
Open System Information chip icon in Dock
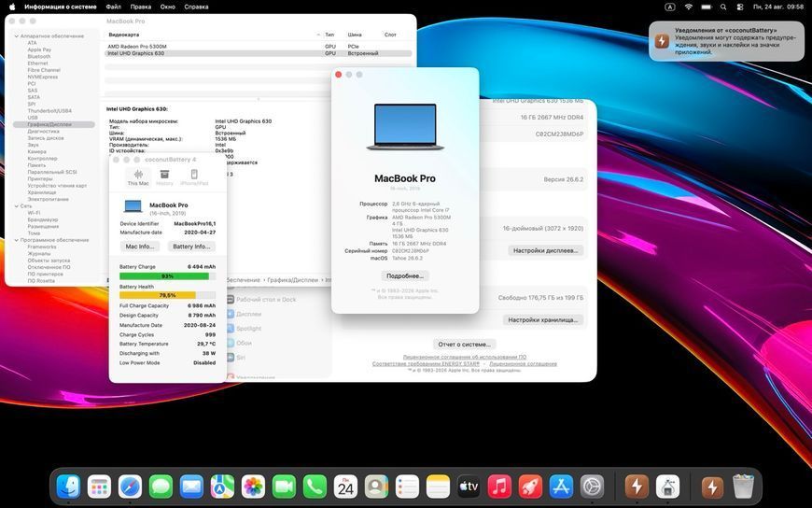[x=668, y=487]
